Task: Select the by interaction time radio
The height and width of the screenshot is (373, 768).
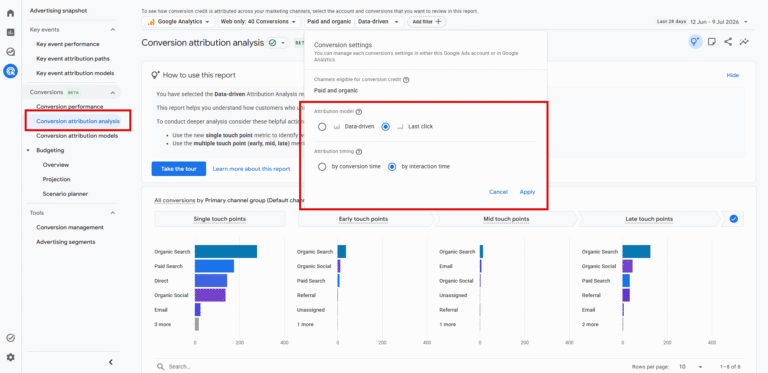Action: click(392, 167)
